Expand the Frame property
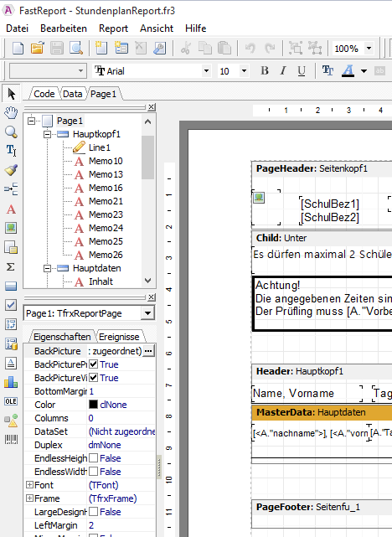392x537 pixels. (x=30, y=498)
